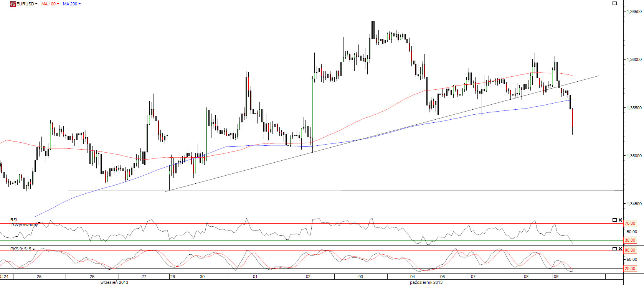644x285 pixels.
Task: Maximize the main price chart panel
Action: [x=614, y=3]
